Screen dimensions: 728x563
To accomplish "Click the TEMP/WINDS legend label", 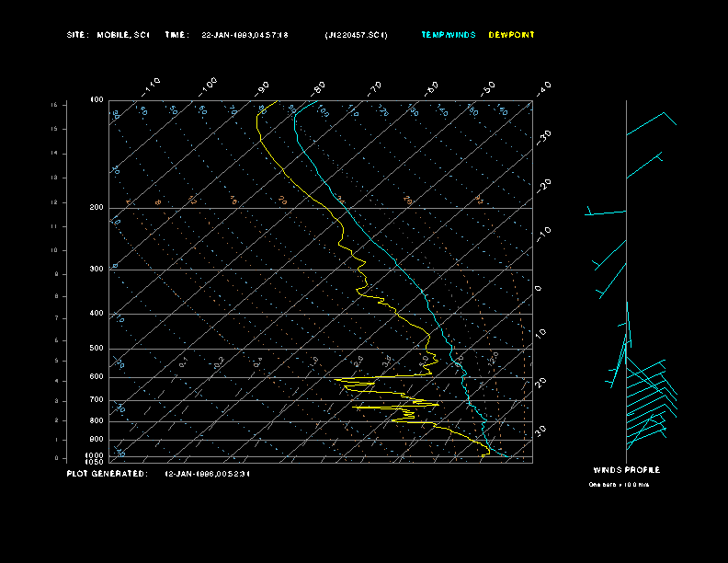I will click(x=448, y=35).
